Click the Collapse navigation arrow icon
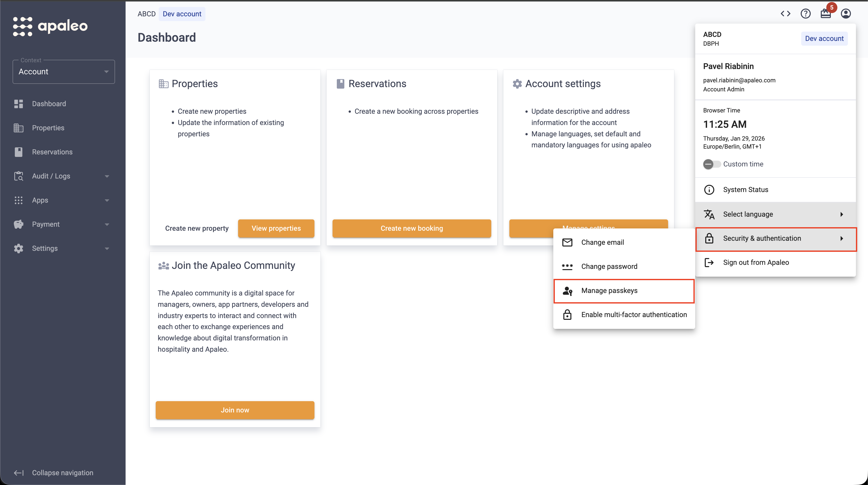The width and height of the screenshot is (868, 485). 19,473
